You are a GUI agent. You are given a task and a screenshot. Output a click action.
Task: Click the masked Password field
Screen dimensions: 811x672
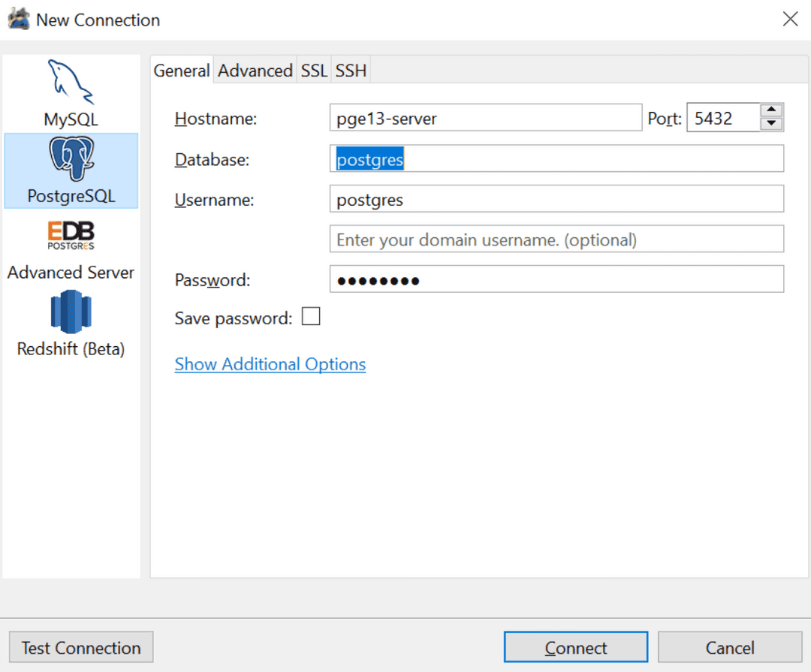(x=556, y=279)
